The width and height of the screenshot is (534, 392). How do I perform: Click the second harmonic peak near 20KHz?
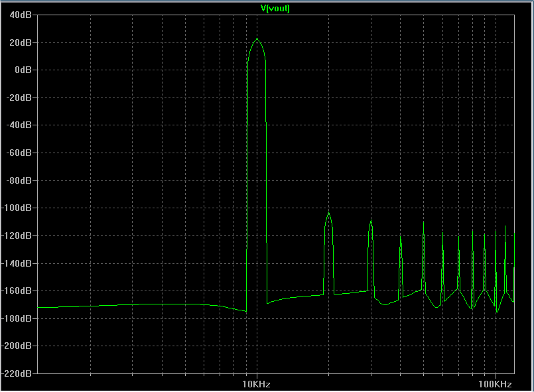(328, 213)
